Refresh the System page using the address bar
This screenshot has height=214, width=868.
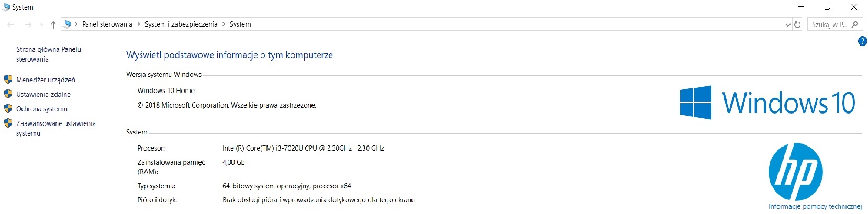[797, 25]
